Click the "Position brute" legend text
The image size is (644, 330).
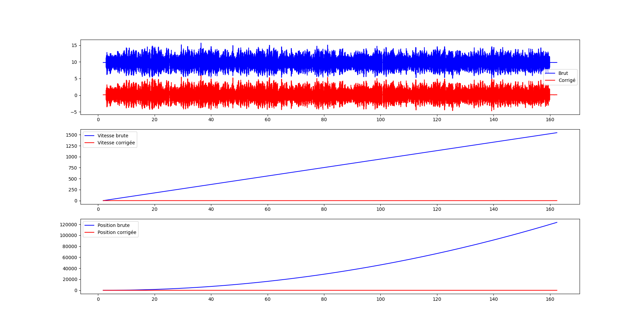113,225
